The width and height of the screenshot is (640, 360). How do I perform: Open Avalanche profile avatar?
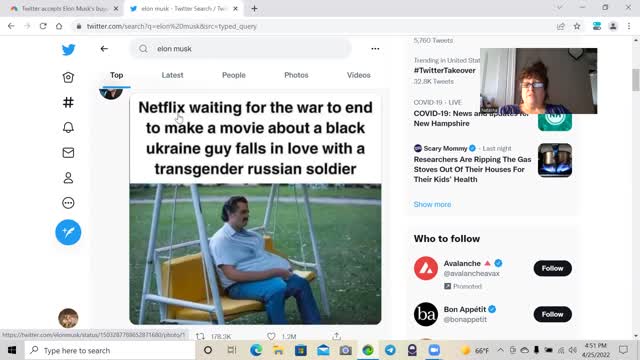tap(426, 268)
